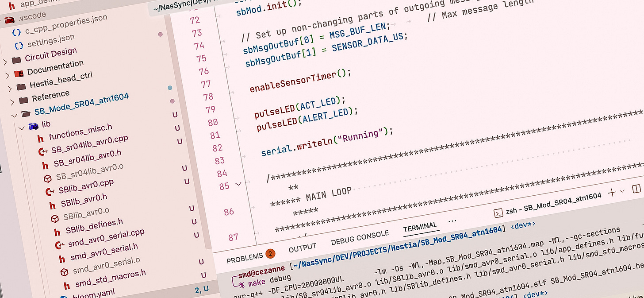Click the Problems badge showing 2 issues
The image size is (644, 298).
pos(269,253)
